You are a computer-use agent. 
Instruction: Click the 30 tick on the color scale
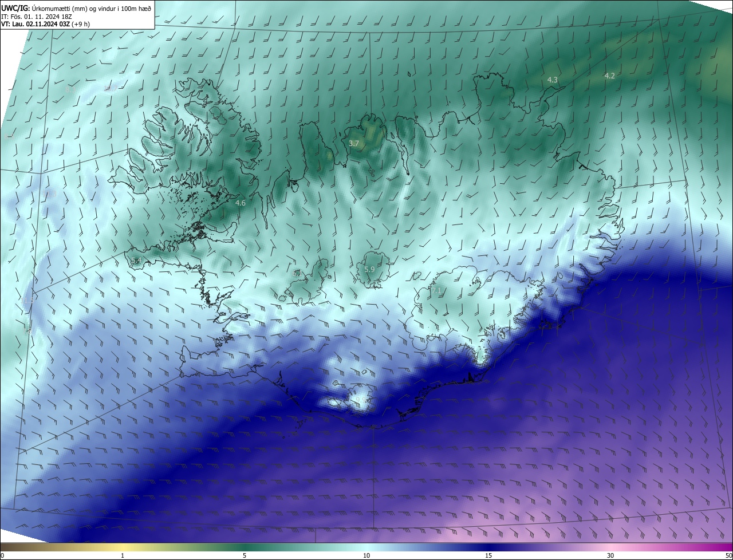tap(610, 555)
